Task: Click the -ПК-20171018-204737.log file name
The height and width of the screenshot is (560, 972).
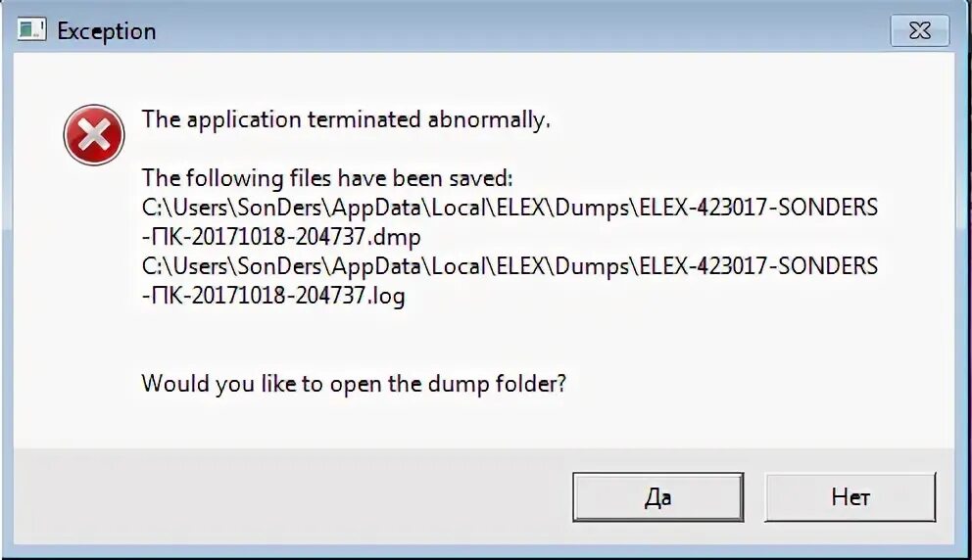Action: pyautogui.click(x=273, y=296)
